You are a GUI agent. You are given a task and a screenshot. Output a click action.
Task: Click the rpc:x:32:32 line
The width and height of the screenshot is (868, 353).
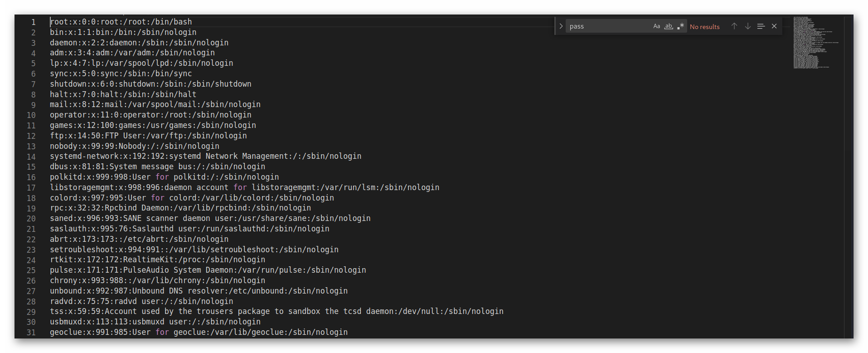pyautogui.click(x=180, y=208)
